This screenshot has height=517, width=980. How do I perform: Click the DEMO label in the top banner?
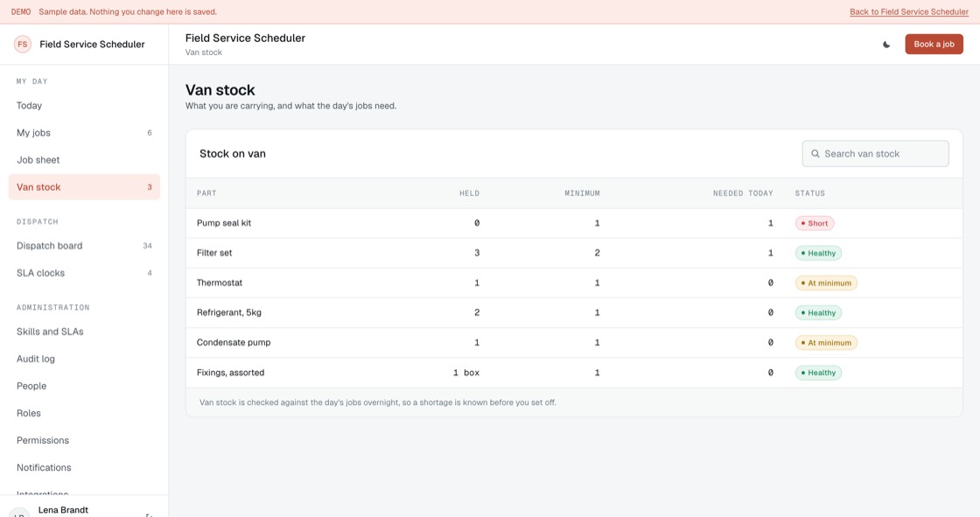[x=21, y=12]
